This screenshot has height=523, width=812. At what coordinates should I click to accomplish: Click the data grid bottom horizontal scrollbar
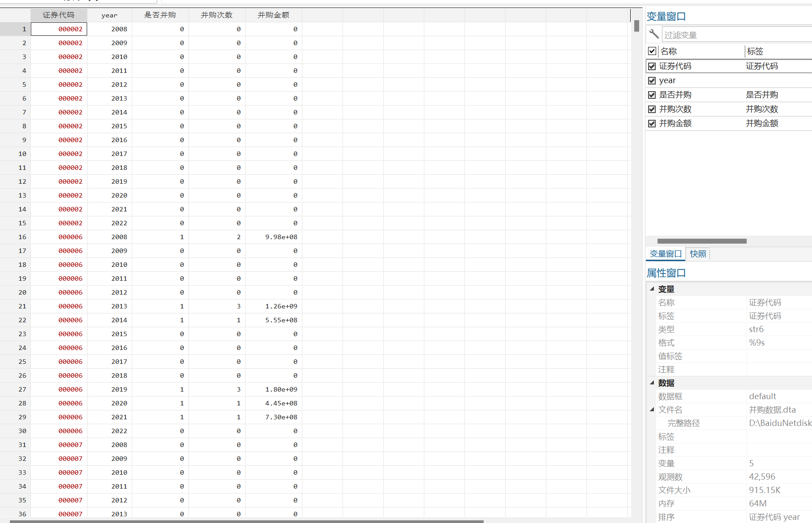pos(247,521)
